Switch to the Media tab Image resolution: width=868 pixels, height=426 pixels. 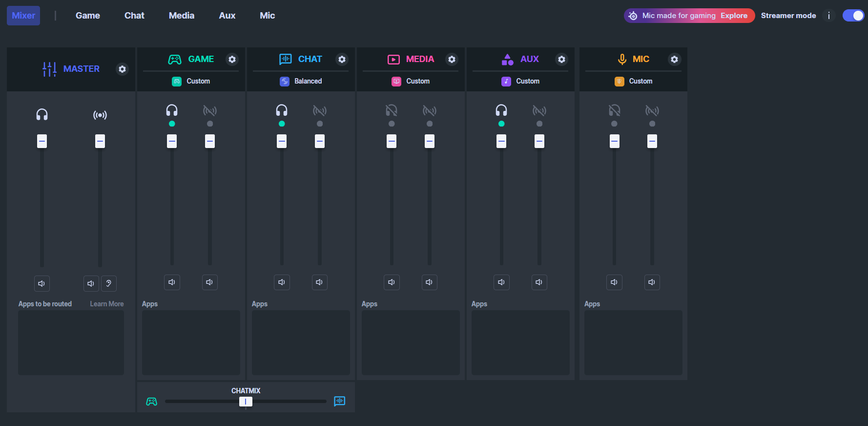182,16
